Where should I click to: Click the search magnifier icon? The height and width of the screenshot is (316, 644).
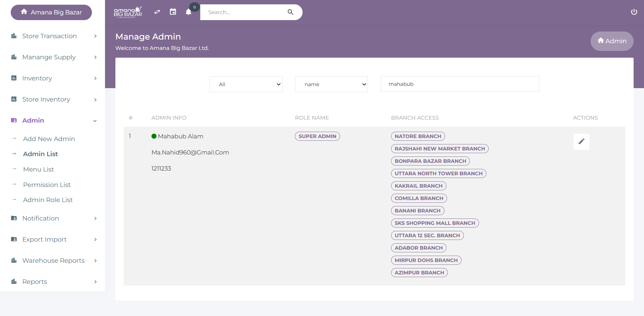pos(290,12)
